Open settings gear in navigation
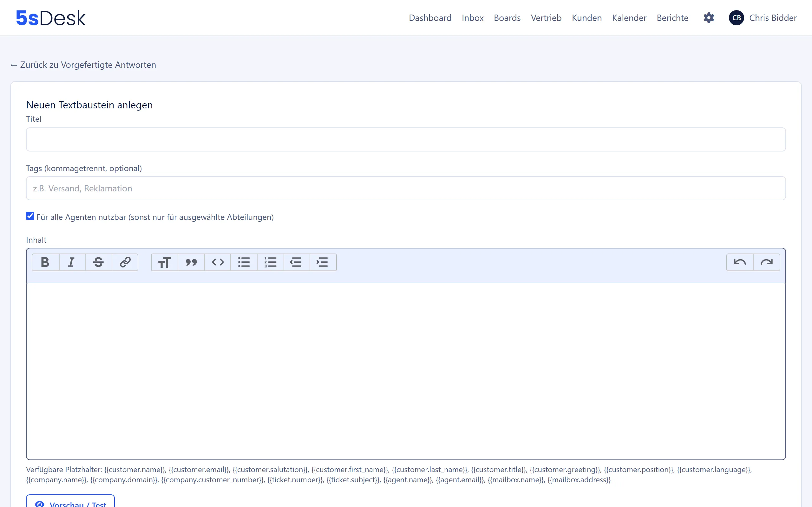The height and width of the screenshot is (507, 812). (x=709, y=18)
